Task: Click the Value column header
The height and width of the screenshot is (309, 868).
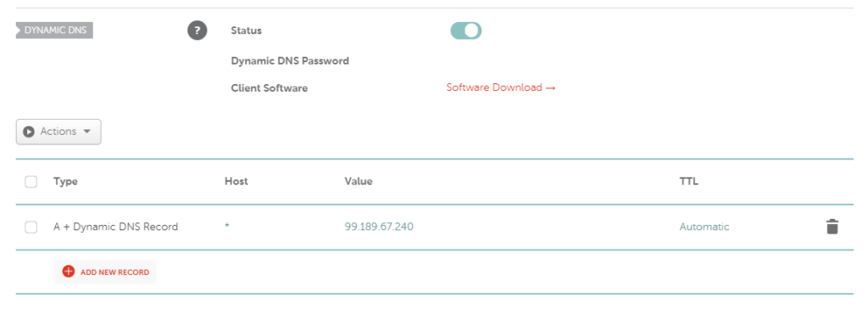Action: [359, 182]
